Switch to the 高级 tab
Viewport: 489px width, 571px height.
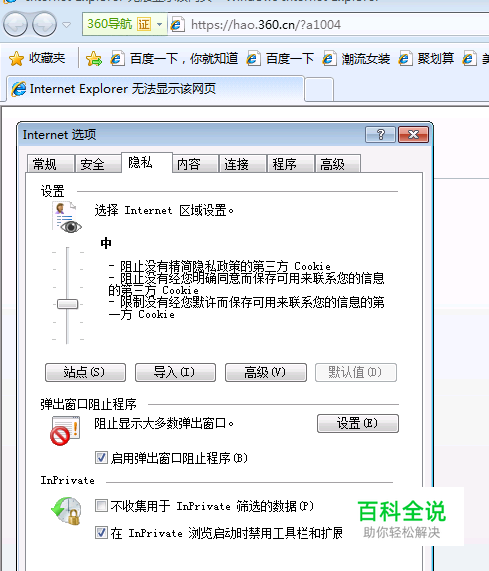(x=338, y=164)
